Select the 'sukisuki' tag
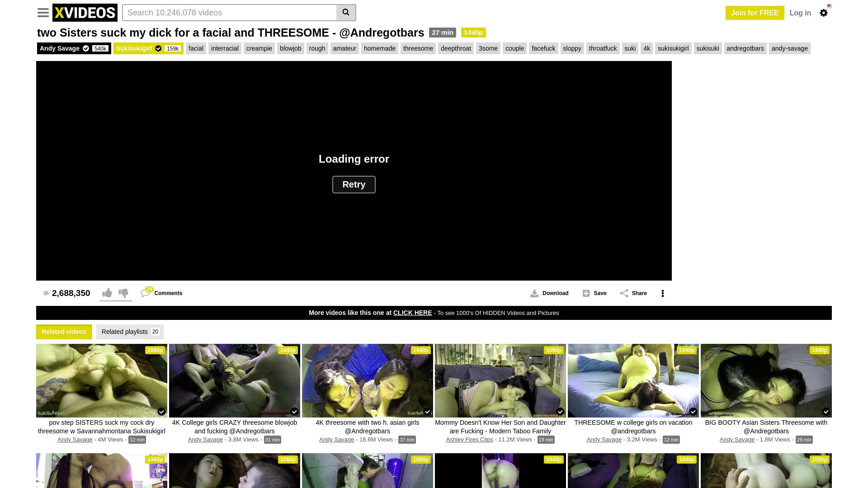 click(708, 48)
